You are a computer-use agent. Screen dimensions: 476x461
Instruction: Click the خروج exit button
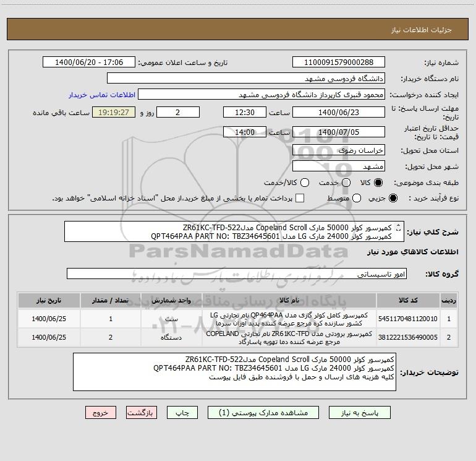[x=101, y=413]
